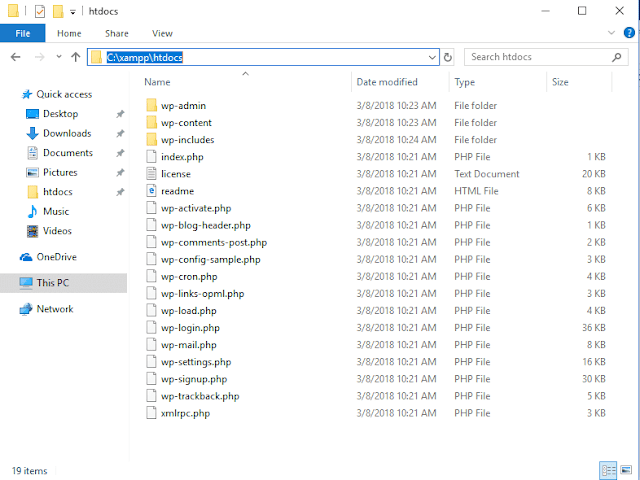Select the readme HTML file icon
Image resolution: width=640 pixels, height=480 pixels.
point(151,191)
